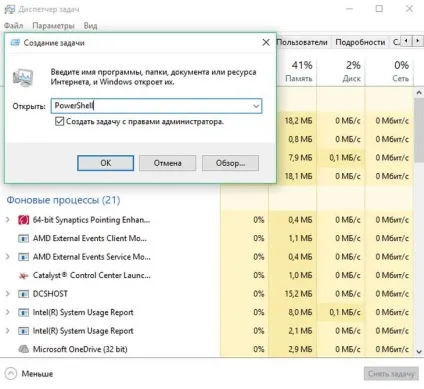Image resolution: width=424 pixels, height=389 pixels.
Task: Confirm the dialog with OK
Action: 106,163
